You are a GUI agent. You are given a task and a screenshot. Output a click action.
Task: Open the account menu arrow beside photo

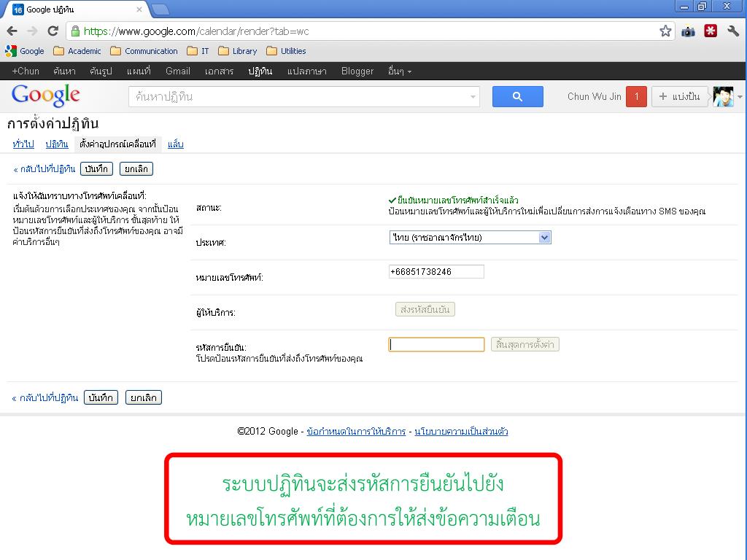[x=740, y=97]
